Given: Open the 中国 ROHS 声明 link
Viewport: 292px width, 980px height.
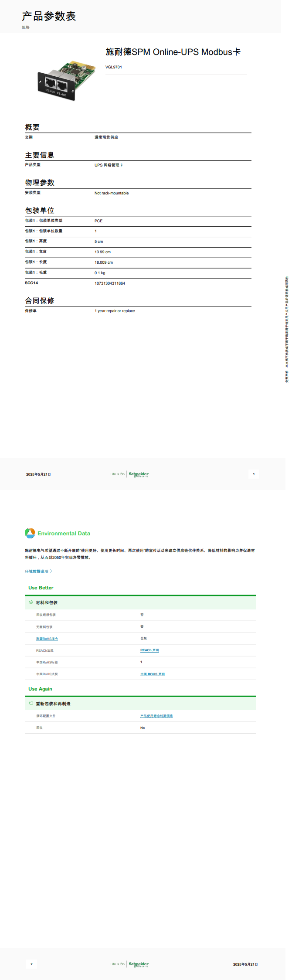Looking at the screenshot, I should pyautogui.click(x=153, y=674).
